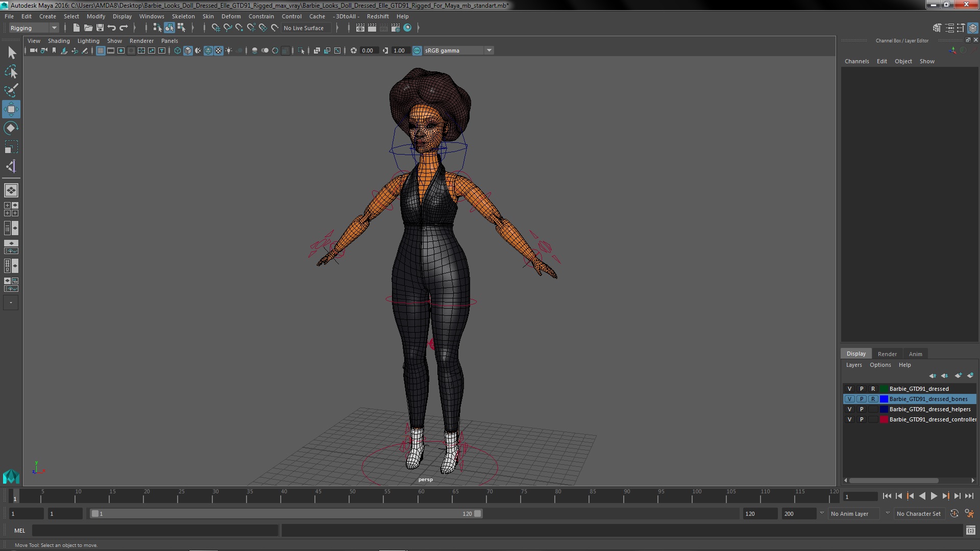Toggle R display type on Barbie_GTD91_dressed_bones
The width and height of the screenshot is (980, 551).
873,399
